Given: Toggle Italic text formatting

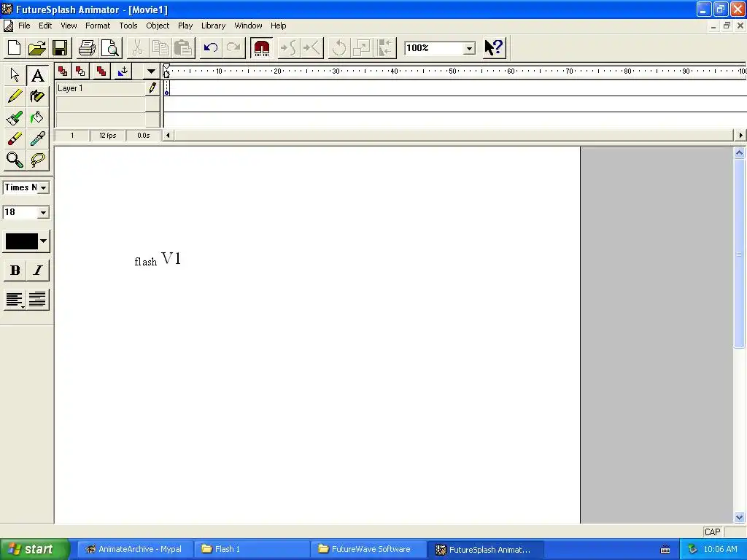Looking at the screenshot, I should [x=38, y=271].
